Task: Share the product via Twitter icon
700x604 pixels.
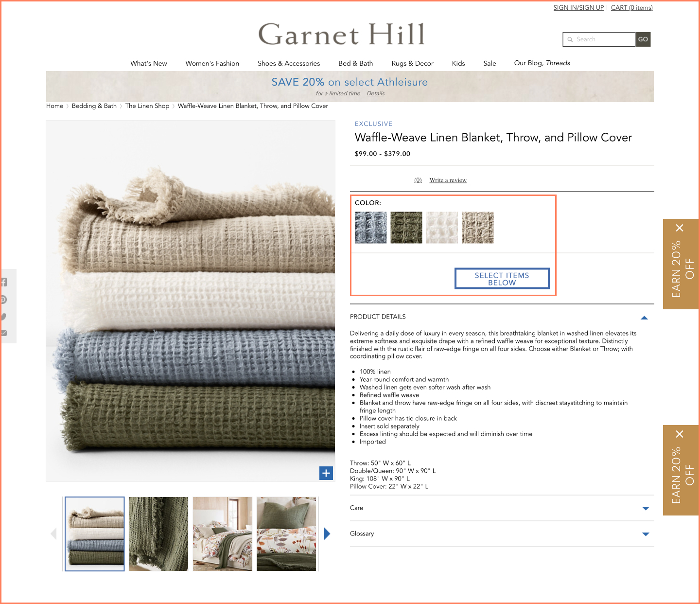Action: pos(4,317)
